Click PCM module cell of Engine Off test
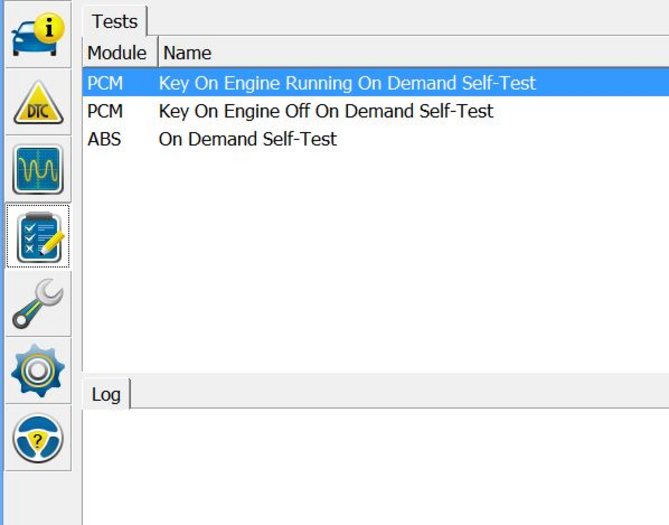The height and width of the screenshot is (525, 669). tap(105, 111)
